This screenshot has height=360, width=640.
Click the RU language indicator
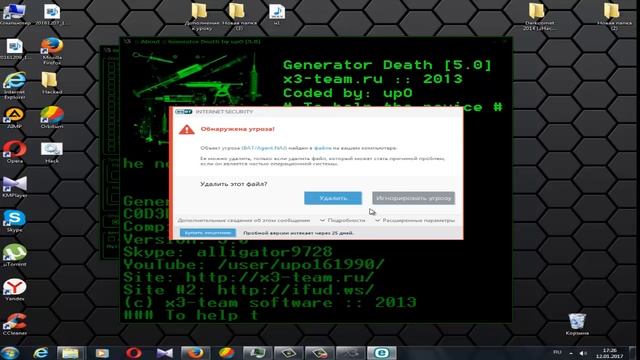pyautogui.click(x=557, y=352)
